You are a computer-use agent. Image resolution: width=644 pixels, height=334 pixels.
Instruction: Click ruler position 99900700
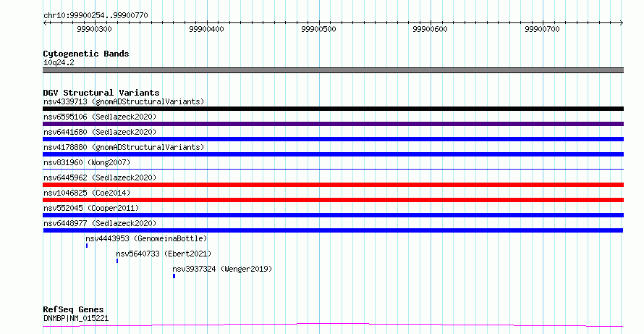(x=542, y=29)
